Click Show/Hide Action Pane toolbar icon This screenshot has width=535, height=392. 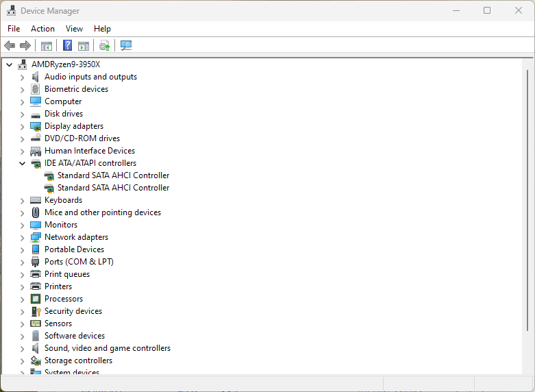click(x=84, y=45)
